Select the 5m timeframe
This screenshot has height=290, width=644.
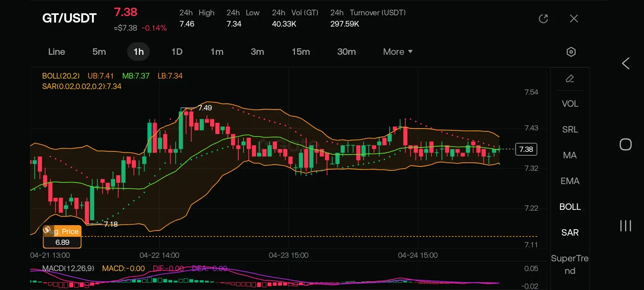99,52
